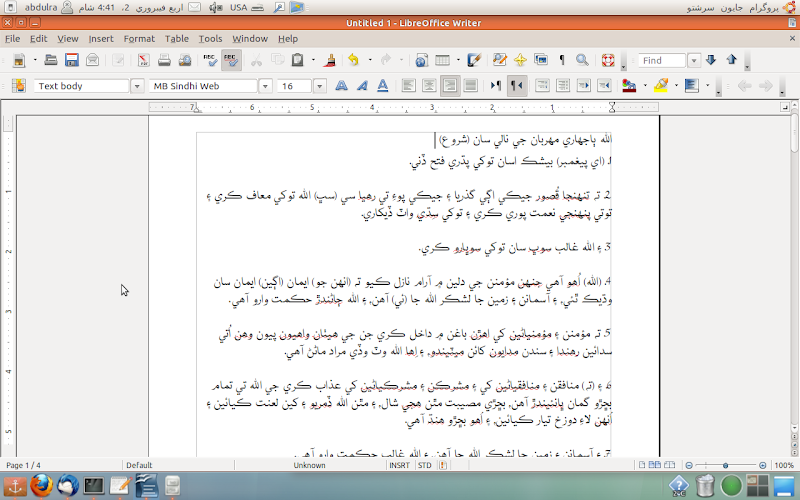Align text right

(450, 86)
